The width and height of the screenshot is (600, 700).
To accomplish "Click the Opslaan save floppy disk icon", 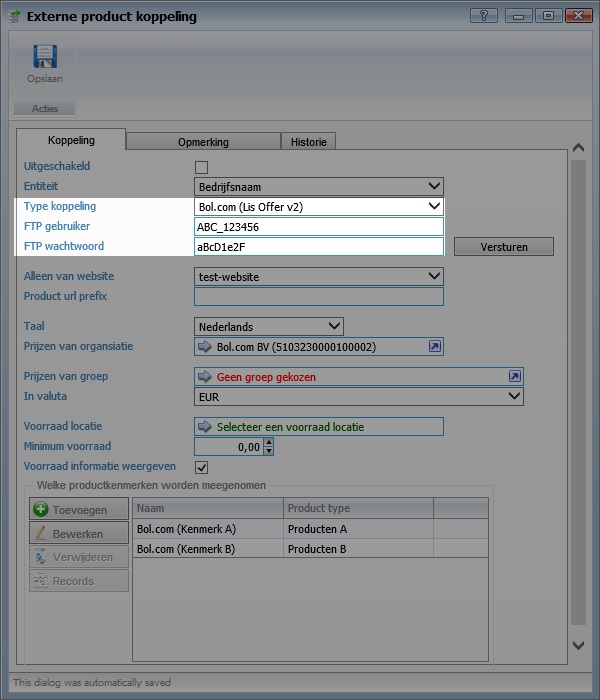I will tap(44, 58).
